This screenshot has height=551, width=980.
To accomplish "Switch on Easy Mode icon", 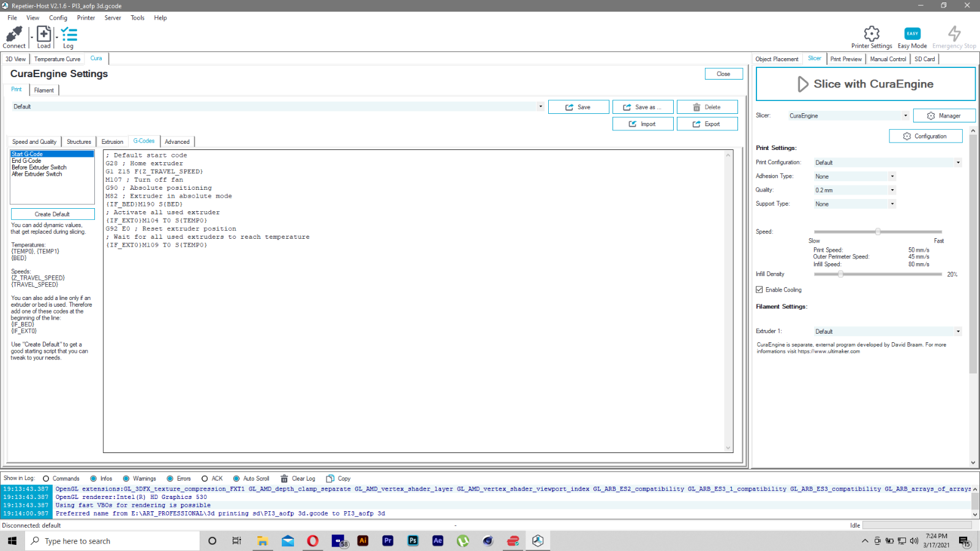I will 912,34.
